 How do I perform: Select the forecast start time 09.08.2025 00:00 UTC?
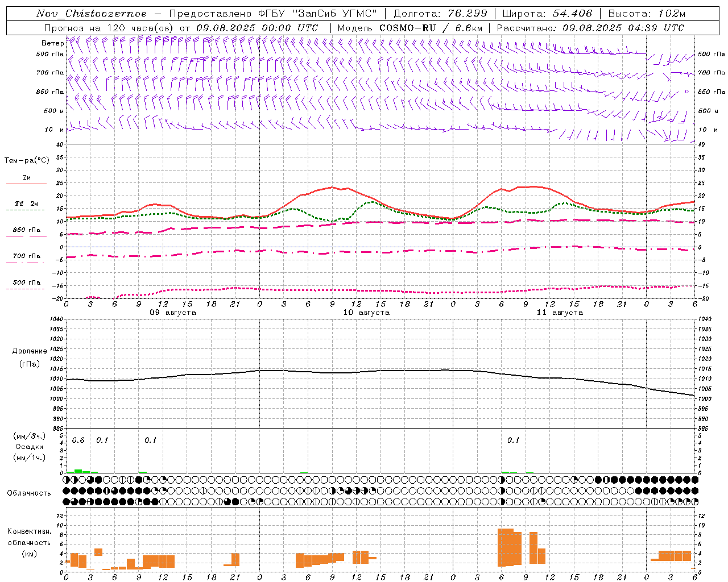click(x=257, y=28)
